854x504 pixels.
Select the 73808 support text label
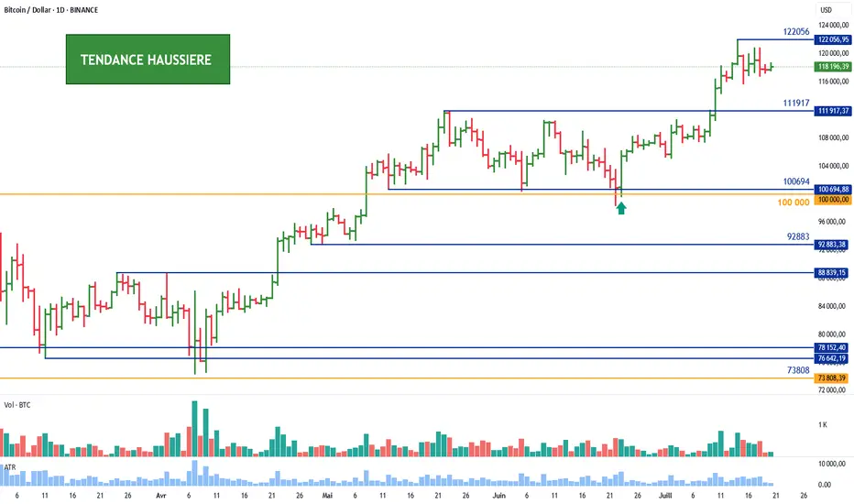(x=798, y=369)
